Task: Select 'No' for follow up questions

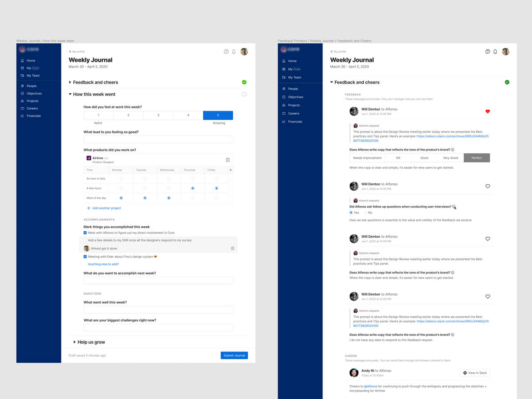Action: pos(365,212)
